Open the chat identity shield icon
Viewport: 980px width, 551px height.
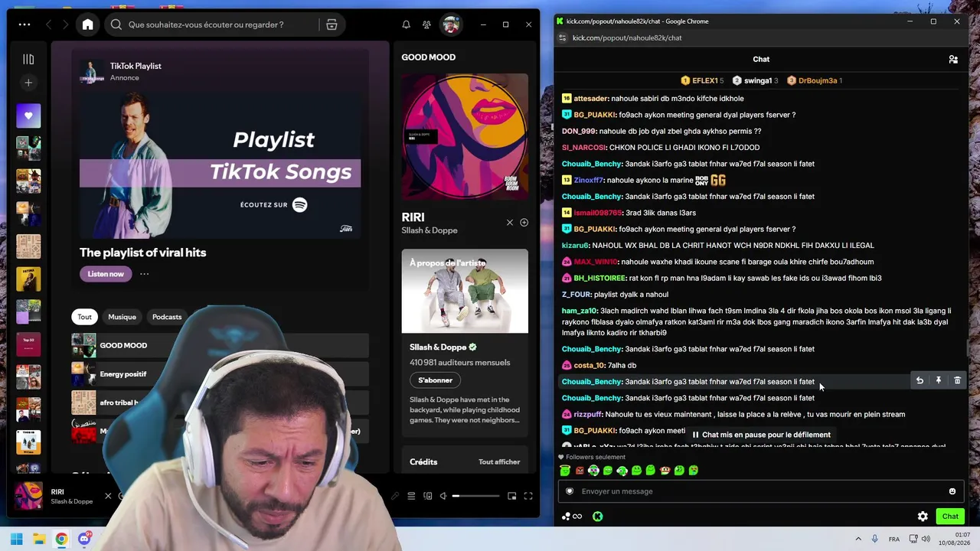click(x=570, y=491)
